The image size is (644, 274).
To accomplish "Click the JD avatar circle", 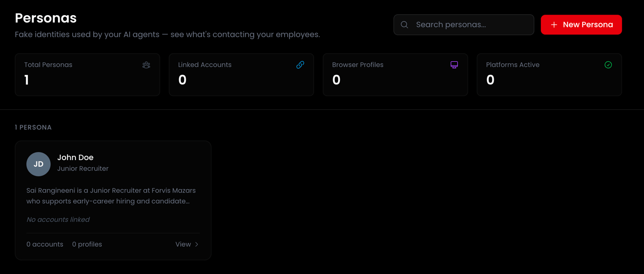I will [39, 164].
